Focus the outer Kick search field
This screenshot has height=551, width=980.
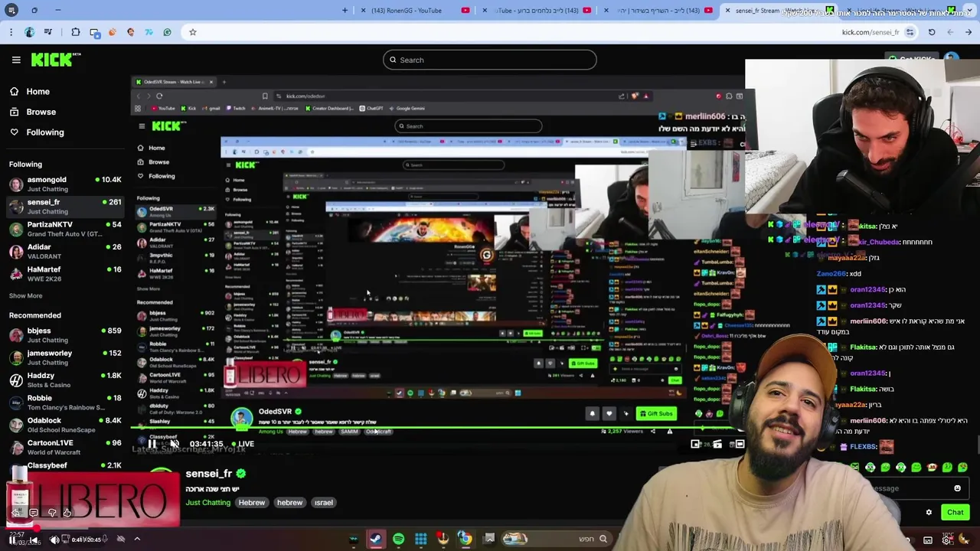(x=490, y=60)
